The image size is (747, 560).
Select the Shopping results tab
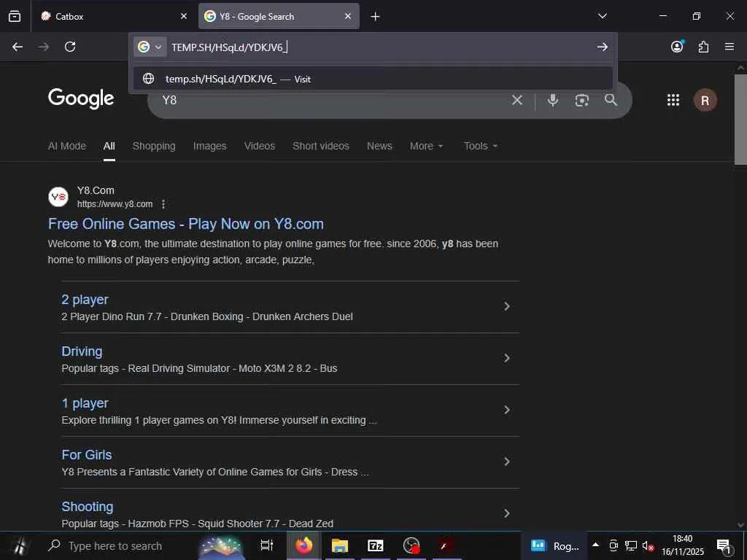pos(154,146)
